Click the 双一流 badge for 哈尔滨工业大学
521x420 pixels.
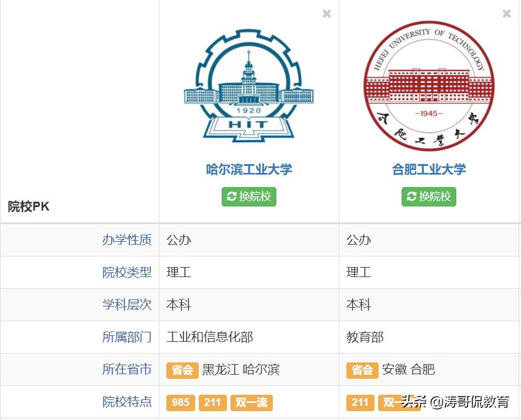coord(251,403)
